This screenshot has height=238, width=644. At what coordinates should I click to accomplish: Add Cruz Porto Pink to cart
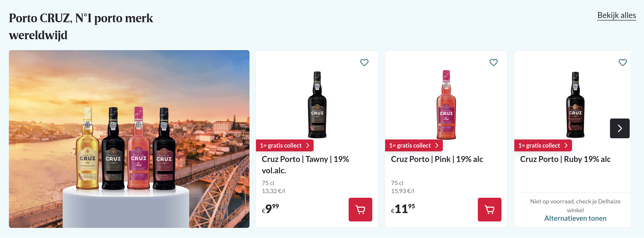click(x=489, y=209)
